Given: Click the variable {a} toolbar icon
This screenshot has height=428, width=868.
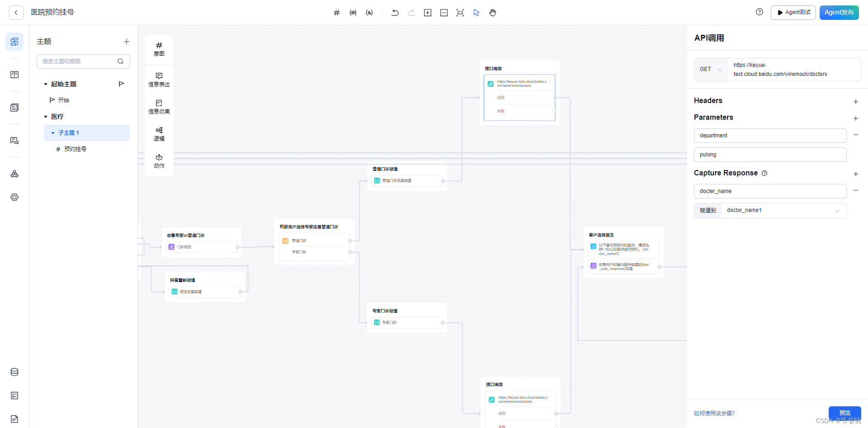Looking at the screenshot, I should pos(369,13).
